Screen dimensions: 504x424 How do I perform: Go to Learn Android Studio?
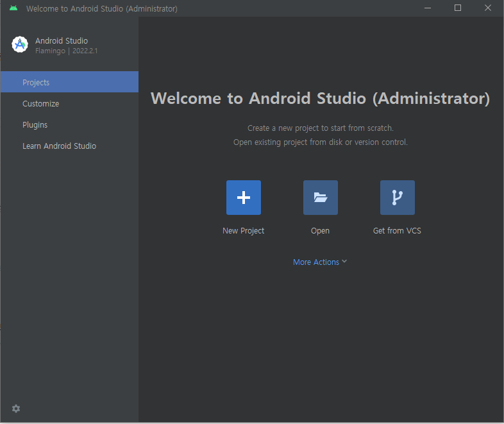[x=69, y=146]
